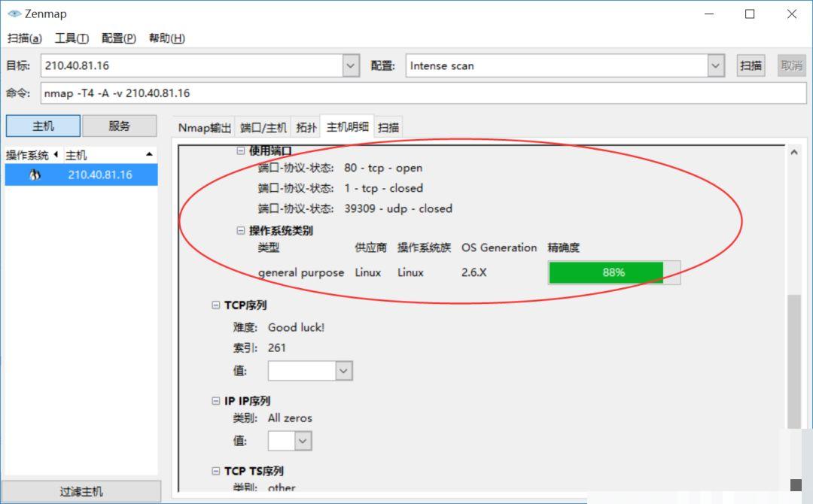Switch to the 端口/主机 tab
Viewport: 813px width, 504px height.
(x=263, y=127)
